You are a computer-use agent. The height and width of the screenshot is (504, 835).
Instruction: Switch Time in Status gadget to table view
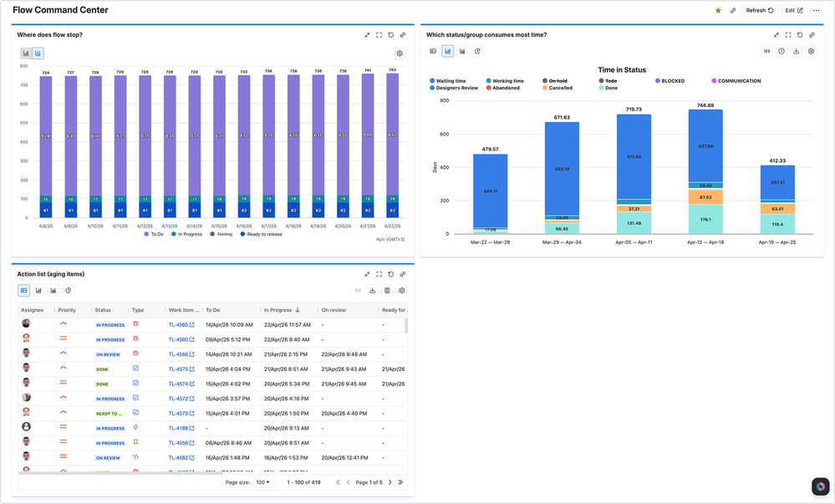[433, 51]
